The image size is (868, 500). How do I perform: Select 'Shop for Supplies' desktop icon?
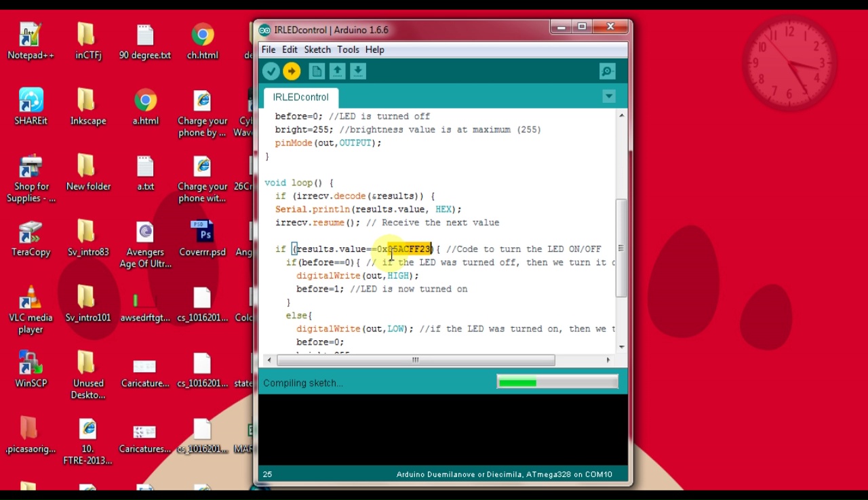pyautogui.click(x=31, y=179)
